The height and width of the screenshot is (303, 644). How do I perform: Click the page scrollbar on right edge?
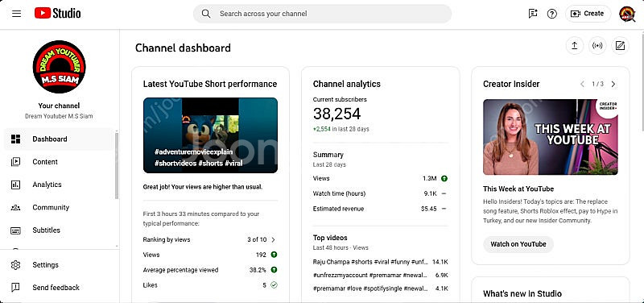642,82
